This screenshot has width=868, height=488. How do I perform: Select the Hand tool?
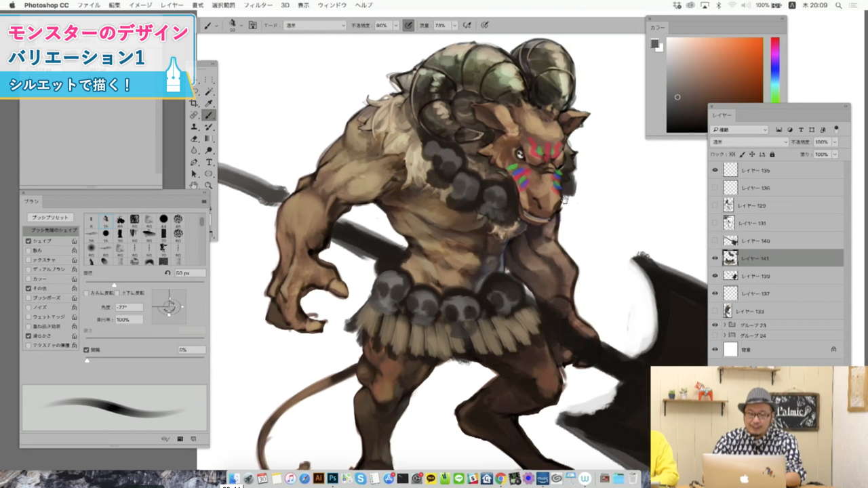tap(195, 185)
